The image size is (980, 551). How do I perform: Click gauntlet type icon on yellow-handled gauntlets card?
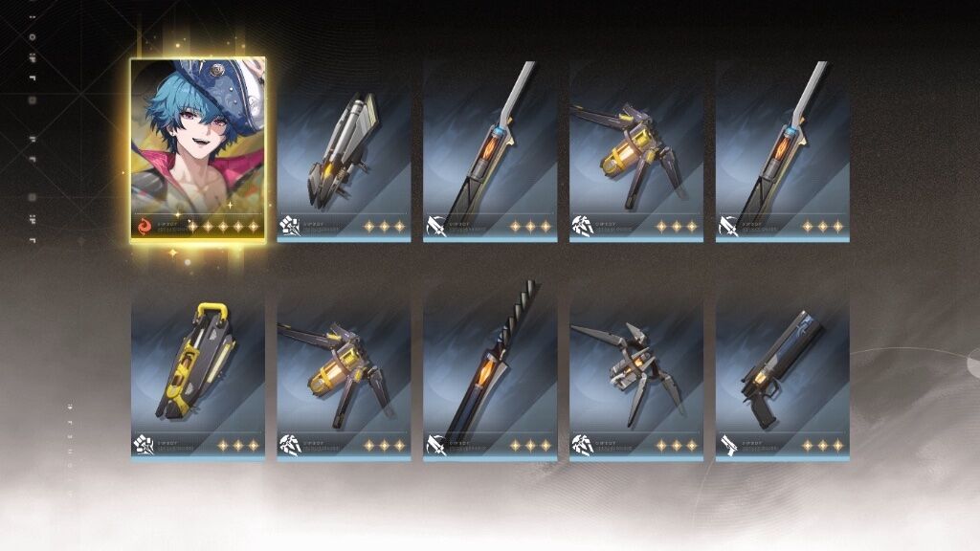pos(144,445)
